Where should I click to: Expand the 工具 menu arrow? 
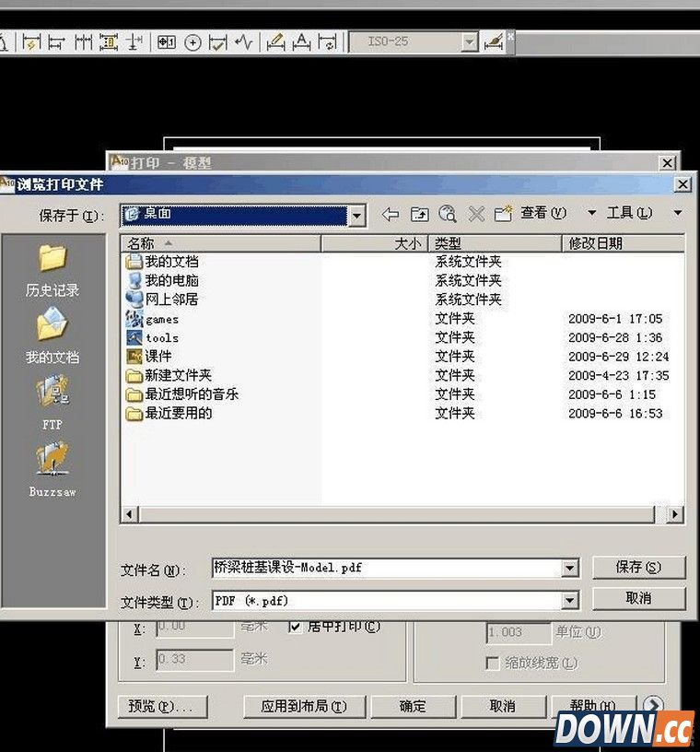[678, 213]
